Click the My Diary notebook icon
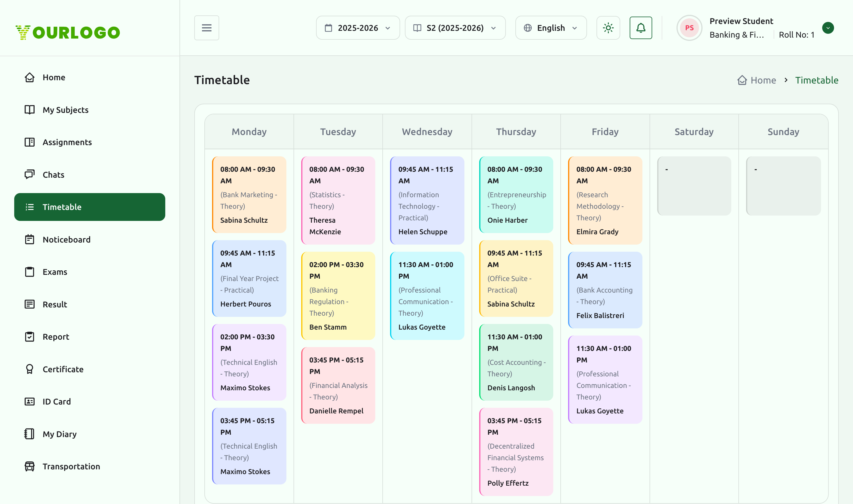853x504 pixels. point(30,434)
